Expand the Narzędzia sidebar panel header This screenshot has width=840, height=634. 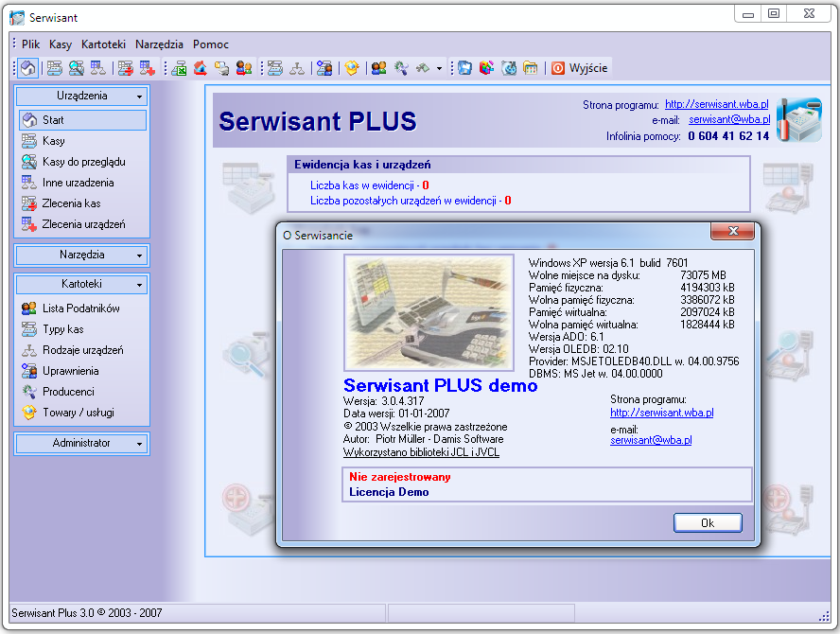tap(82, 255)
